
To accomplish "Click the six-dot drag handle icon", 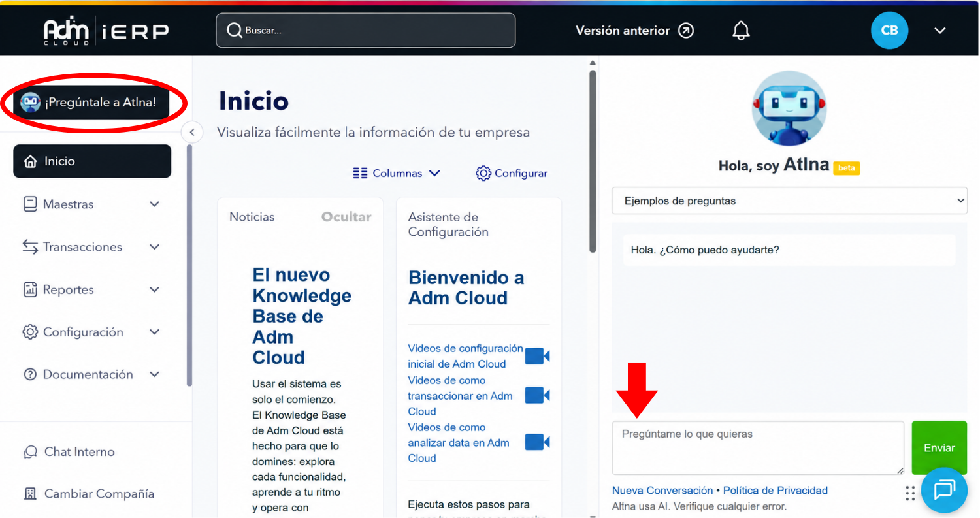I will pos(910,493).
